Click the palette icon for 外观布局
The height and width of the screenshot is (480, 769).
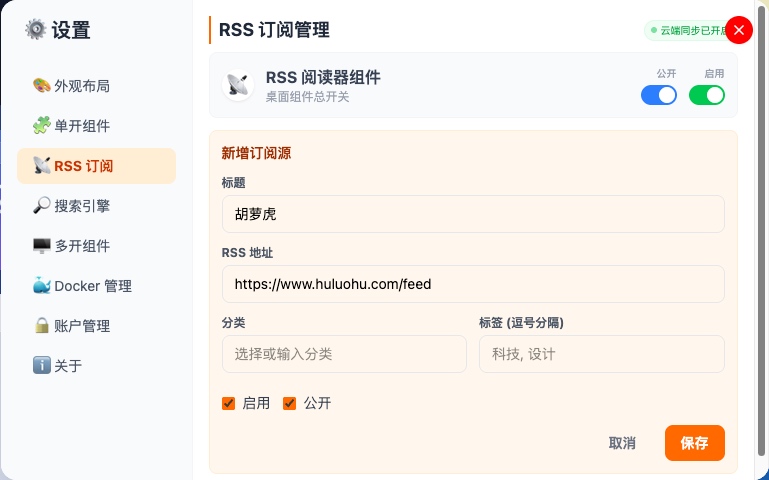pos(42,85)
